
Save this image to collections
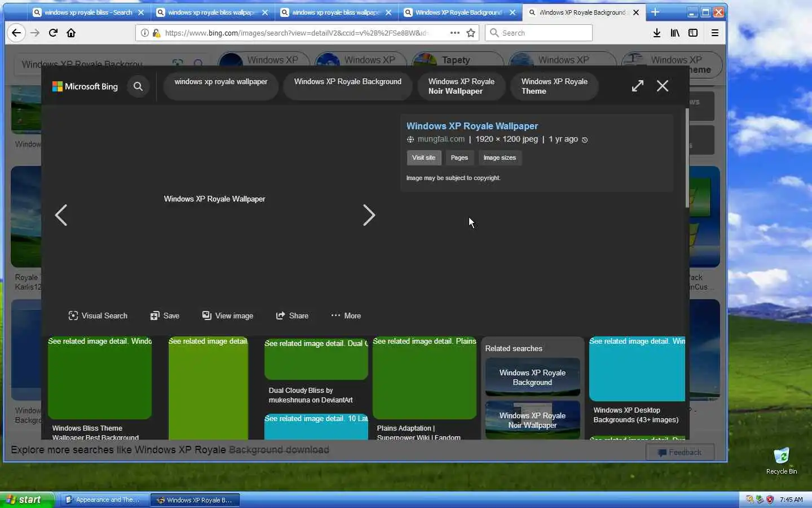click(x=165, y=316)
